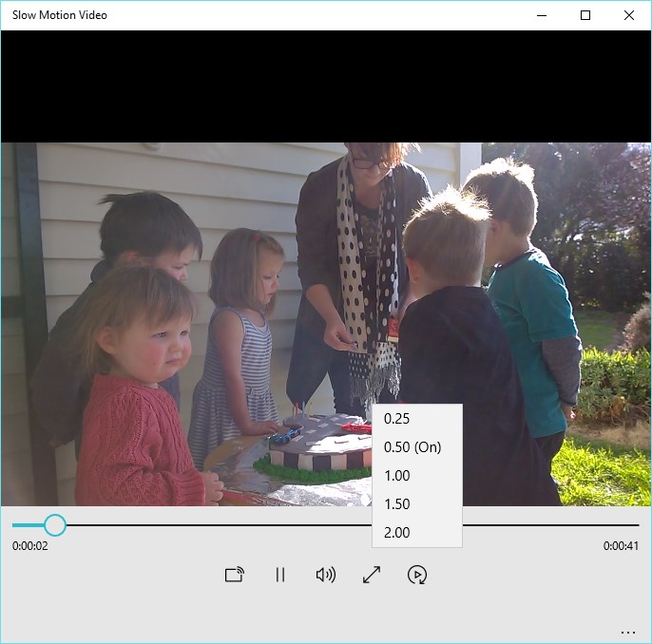Click the seek slider thumb
The width and height of the screenshot is (652, 644).
point(55,525)
